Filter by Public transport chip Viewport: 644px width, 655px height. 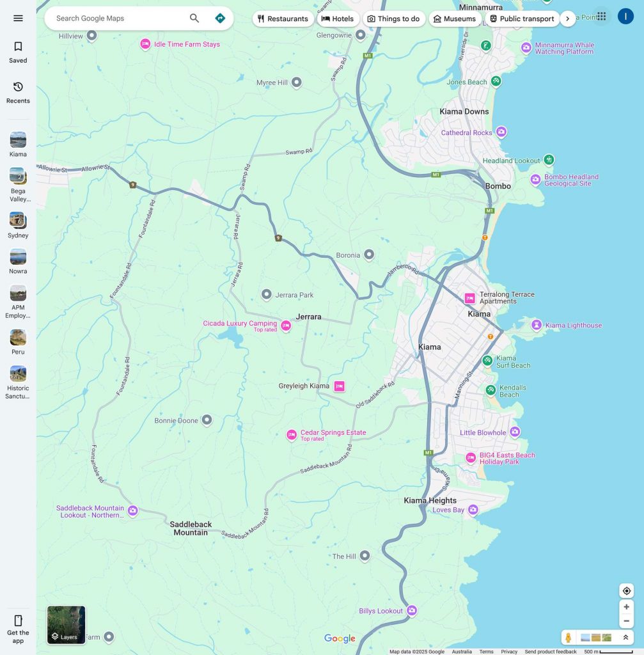[522, 19]
